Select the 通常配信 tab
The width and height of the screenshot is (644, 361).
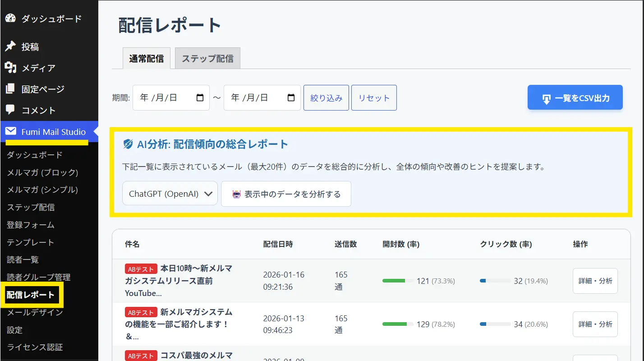(x=146, y=59)
